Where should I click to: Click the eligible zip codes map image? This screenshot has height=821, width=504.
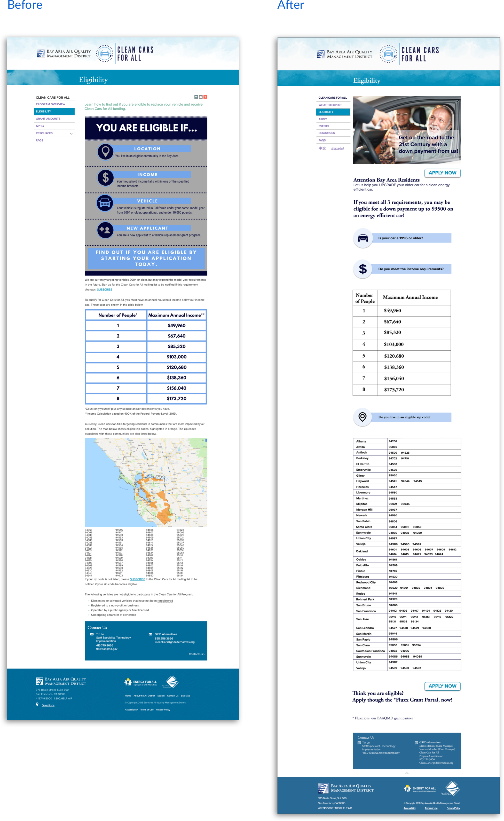[146, 483]
